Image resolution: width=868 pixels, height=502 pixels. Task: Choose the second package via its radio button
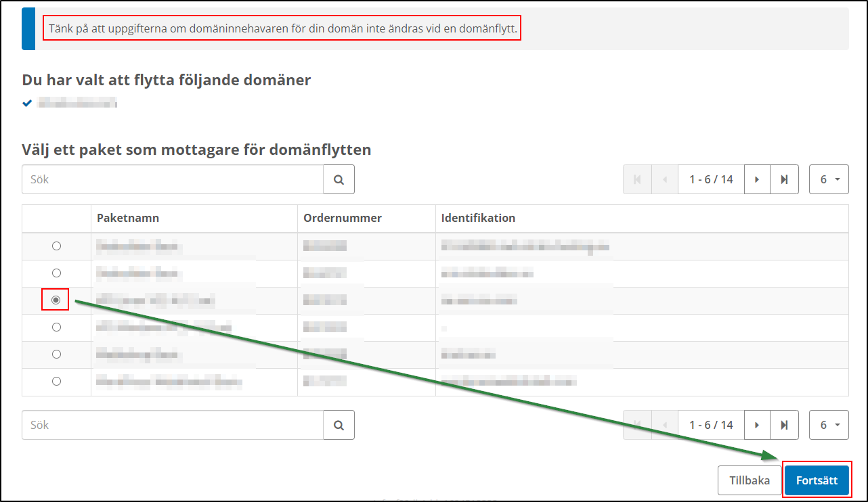[56, 273]
